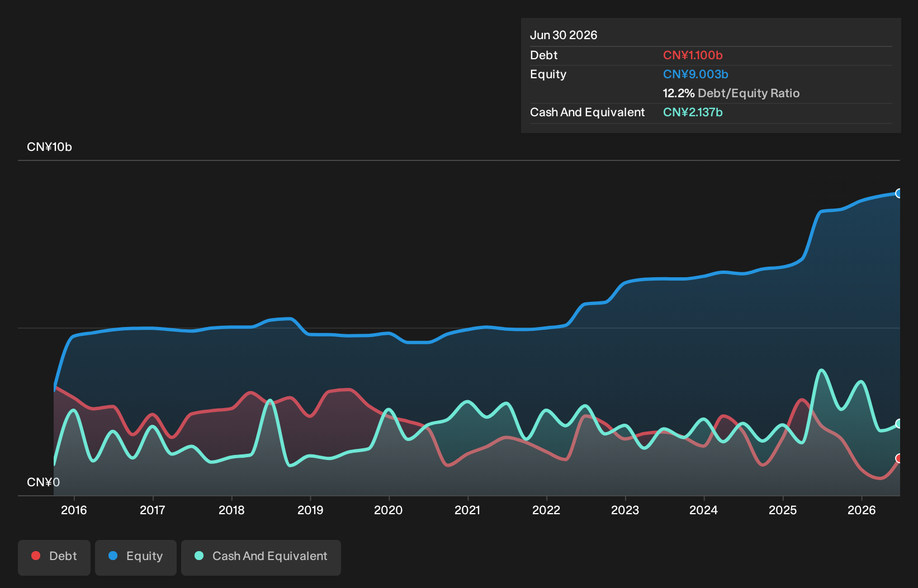Click the Jun 30 2026 tooltip date
This screenshot has width=918, height=588.
[564, 35]
